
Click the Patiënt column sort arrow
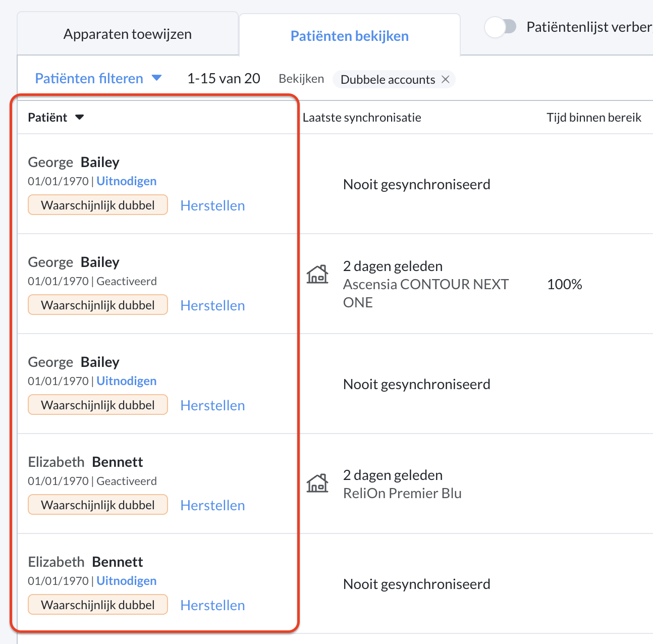tap(79, 118)
